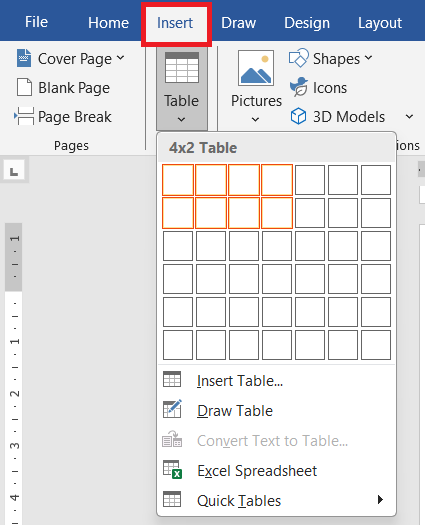Click the Page Break icon
The image size is (425, 525).
click(x=24, y=116)
